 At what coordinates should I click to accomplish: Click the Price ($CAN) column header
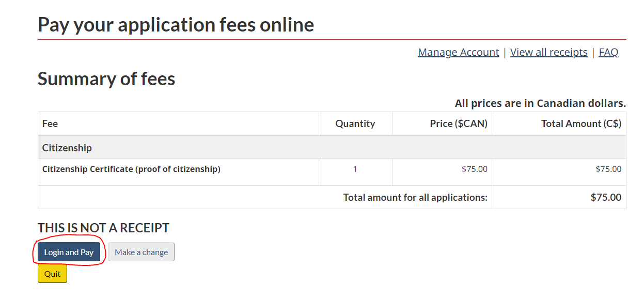click(x=442, y=123)
